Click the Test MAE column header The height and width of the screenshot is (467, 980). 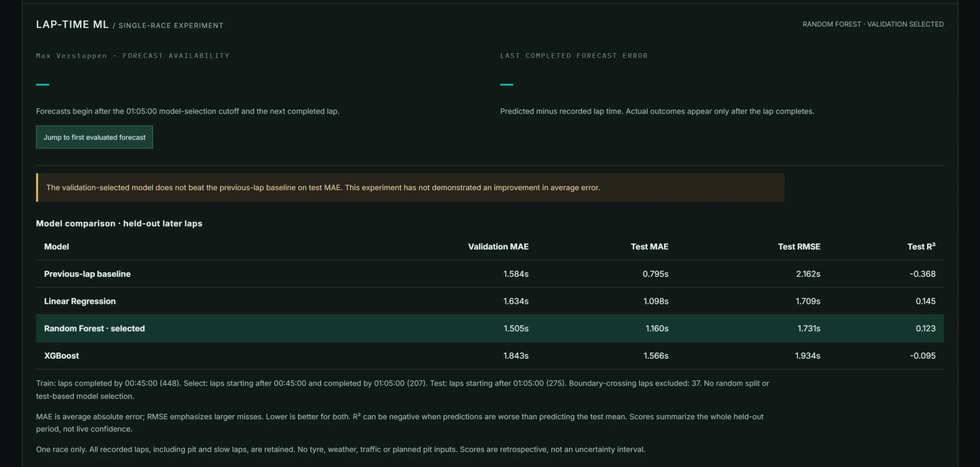(x=649, y=246)
